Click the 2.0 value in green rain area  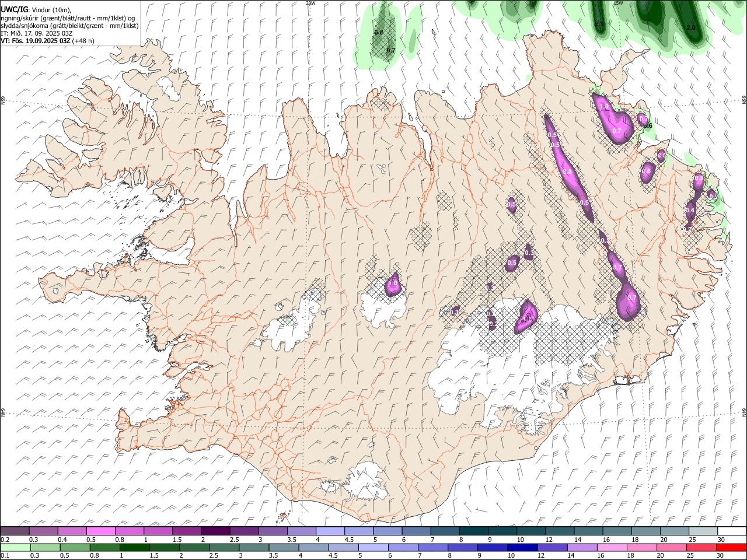tap(692, 27)
